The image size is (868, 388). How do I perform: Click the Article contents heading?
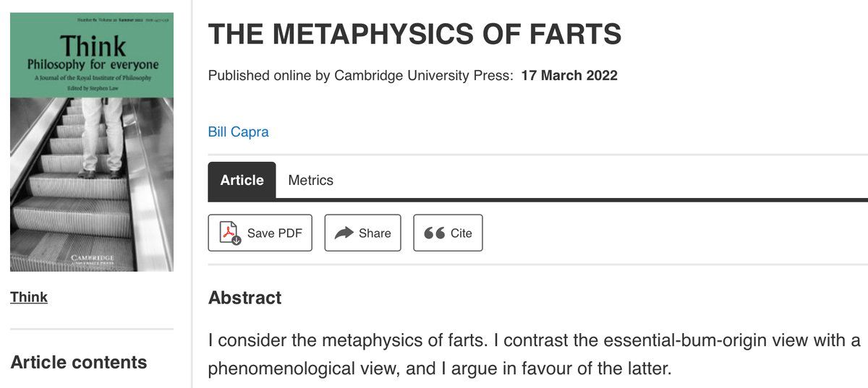pos(78,362)
